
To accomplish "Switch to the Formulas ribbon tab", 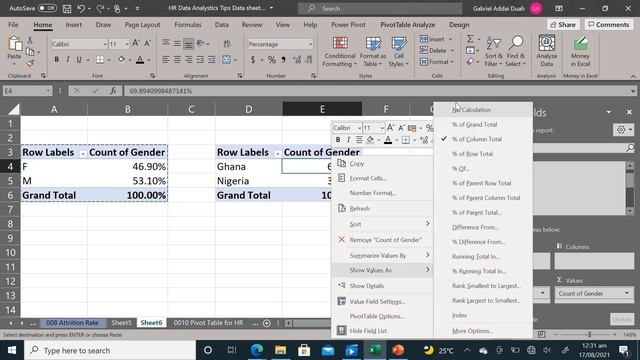I will coord(188,25).
